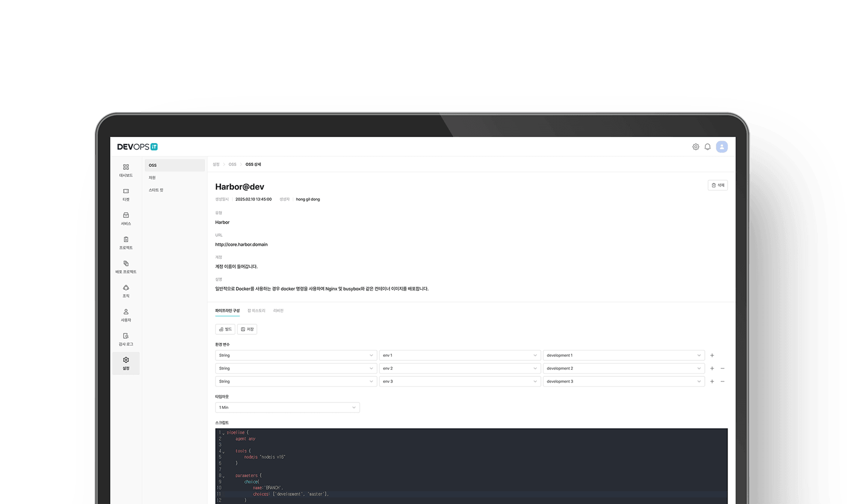The height and width of the screenshot is (504, 847).
Task: Click the 삭제 delete button
Action: 717,185
